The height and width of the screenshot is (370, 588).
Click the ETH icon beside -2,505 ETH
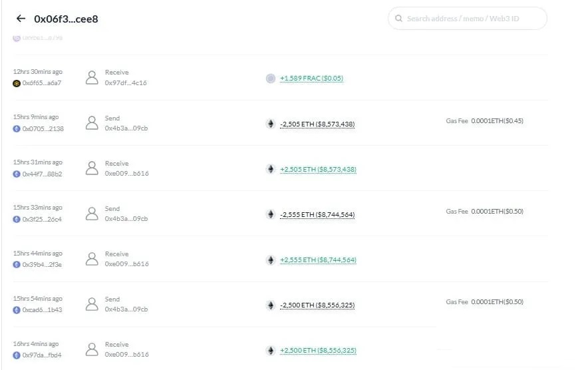click(270, 124)
